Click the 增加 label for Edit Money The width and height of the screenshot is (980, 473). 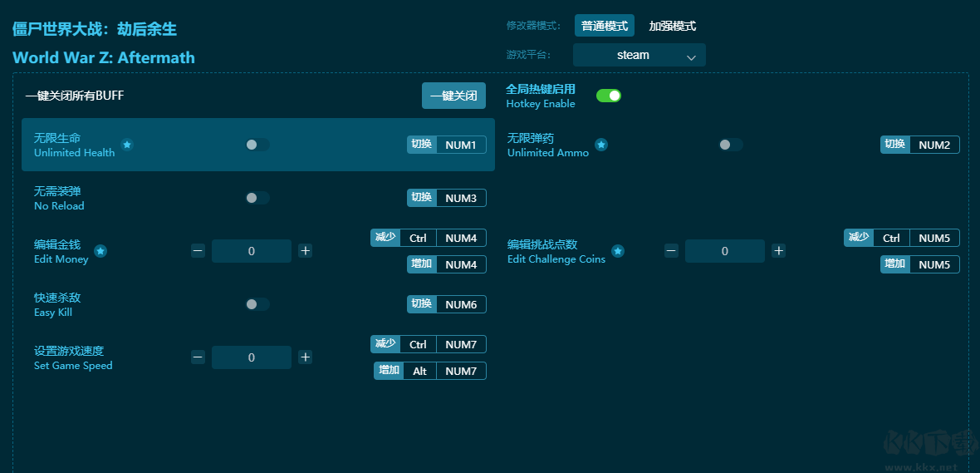[x=422, y=264]
